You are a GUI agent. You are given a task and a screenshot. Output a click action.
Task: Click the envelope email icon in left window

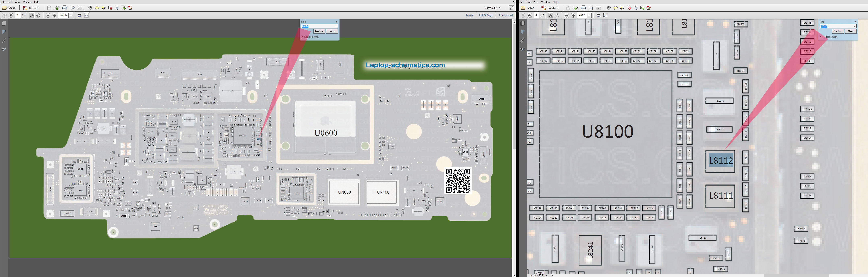click(80, 8)
